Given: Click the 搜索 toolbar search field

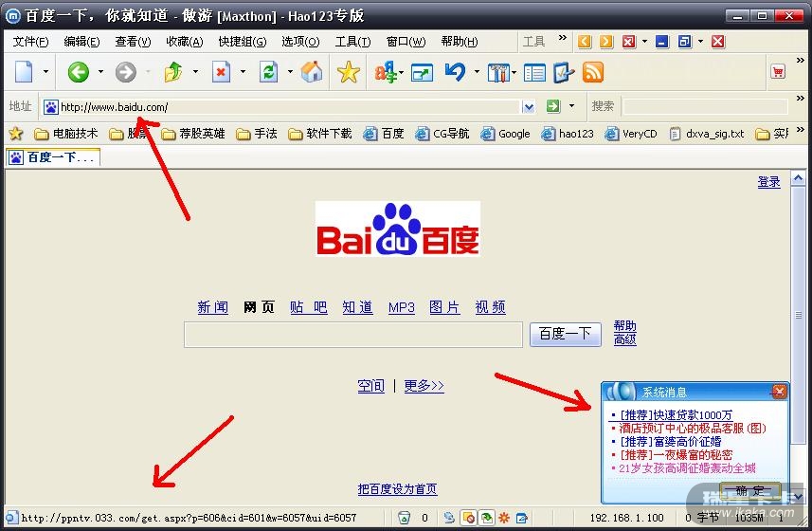Looking at the screenshot, I should (x=705, y=107).
